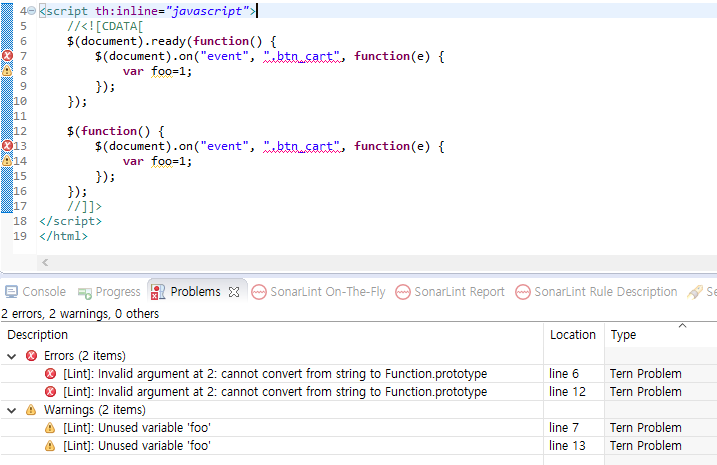717x465 pixels.
Task: Click the //<![CDATA[ comment on line 5
Action: point(105,27)
